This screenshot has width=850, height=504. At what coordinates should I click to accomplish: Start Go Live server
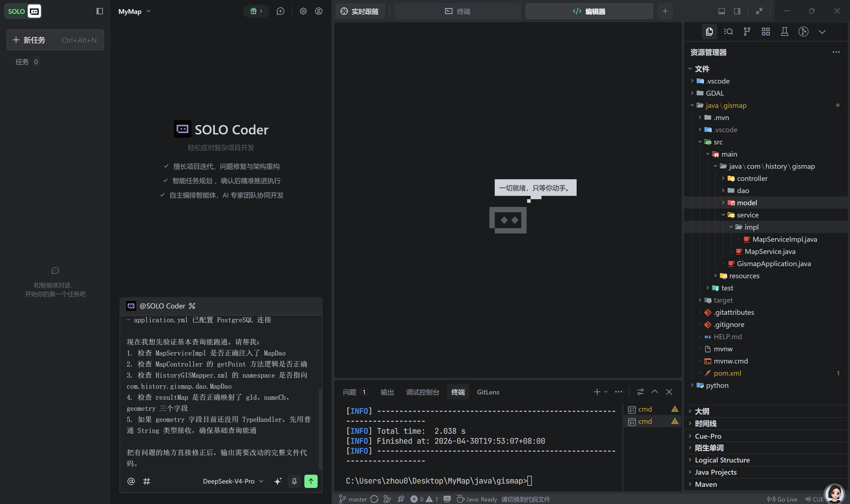[782, 499]
